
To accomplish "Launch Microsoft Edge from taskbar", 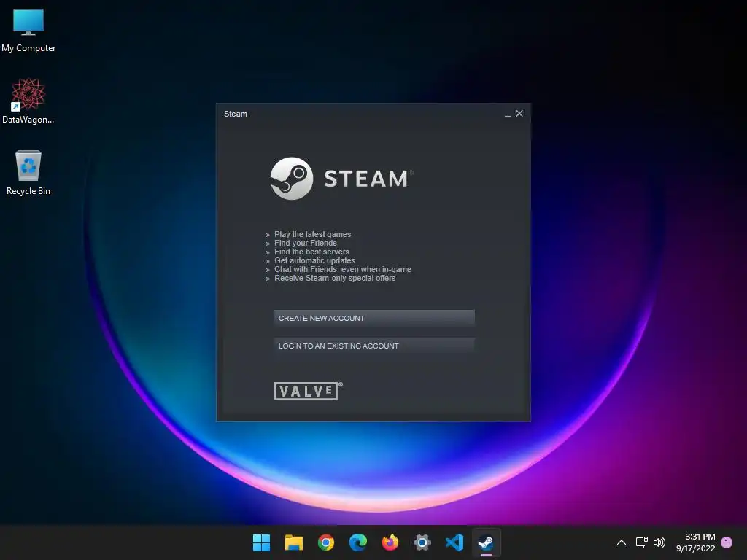I will click(x=357, y=542).
